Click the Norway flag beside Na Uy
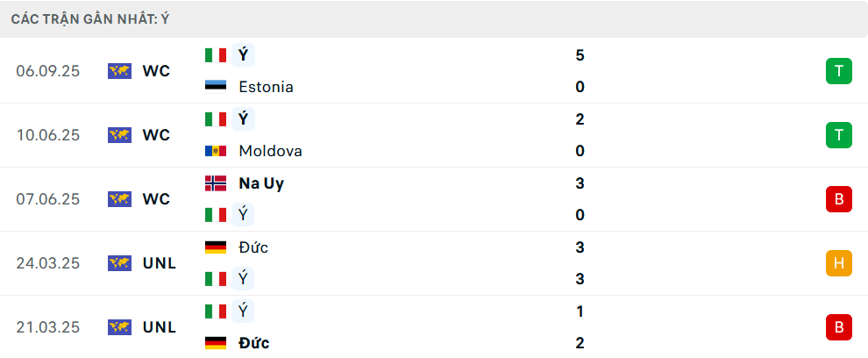Viewport: 868px width, 358px height. 215,183
